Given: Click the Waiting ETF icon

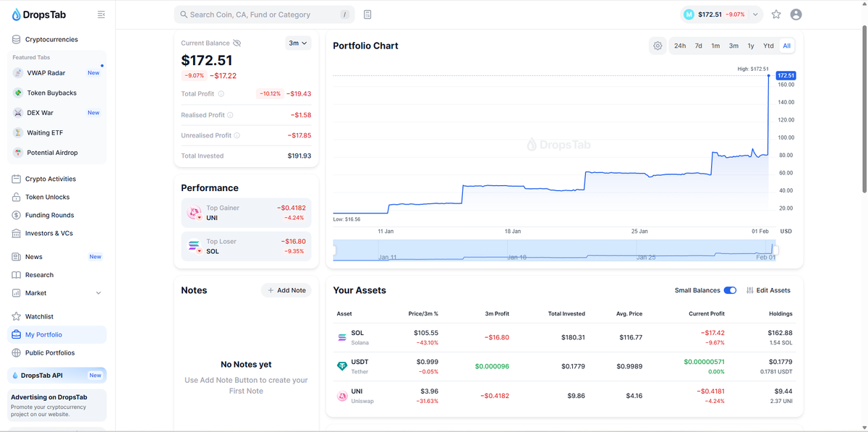Looking at the screenshot, I should pyautogui.click(x=18, y=133).
